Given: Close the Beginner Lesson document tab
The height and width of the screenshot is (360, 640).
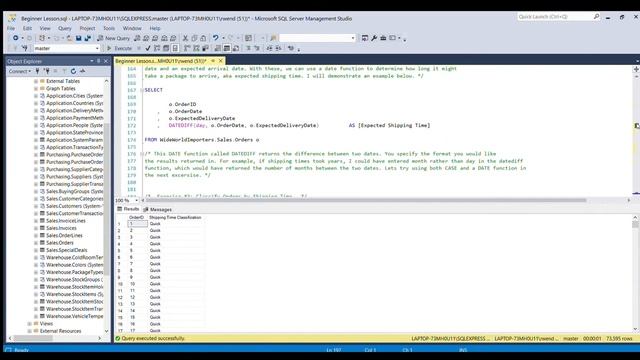Looking at the screenshot, I should 221,61.
